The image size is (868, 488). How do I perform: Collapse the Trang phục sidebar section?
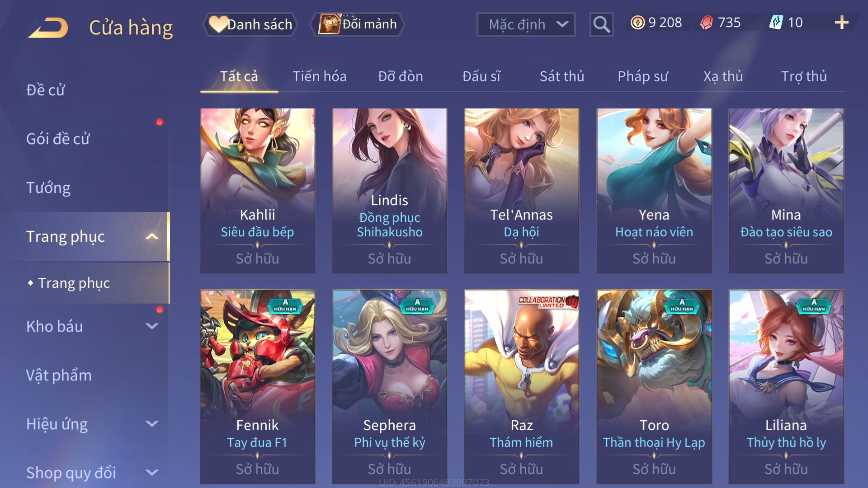(x=152, y=236)
